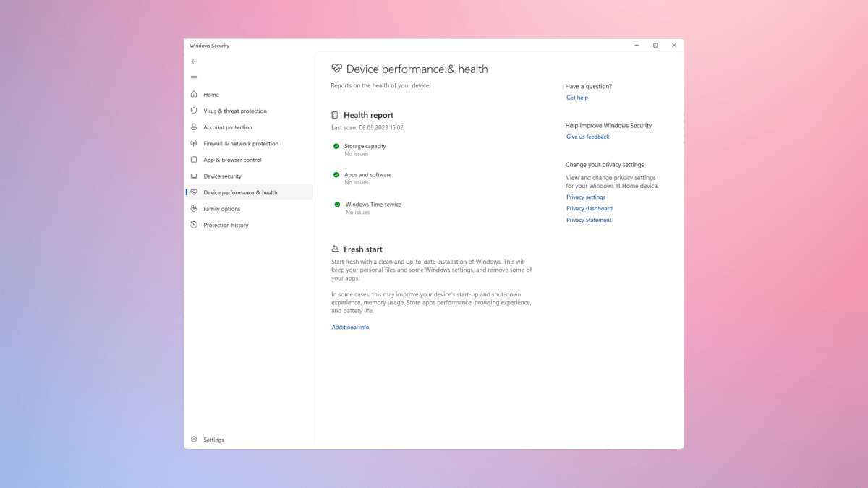Click the Windows Security window title
This screenshot has width=868, height=488.
[210, 46]
